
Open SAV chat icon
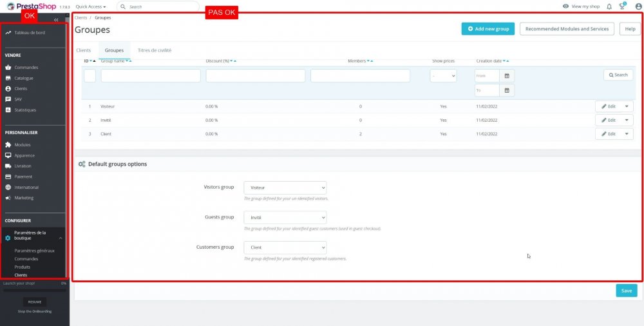pos(8,99)
